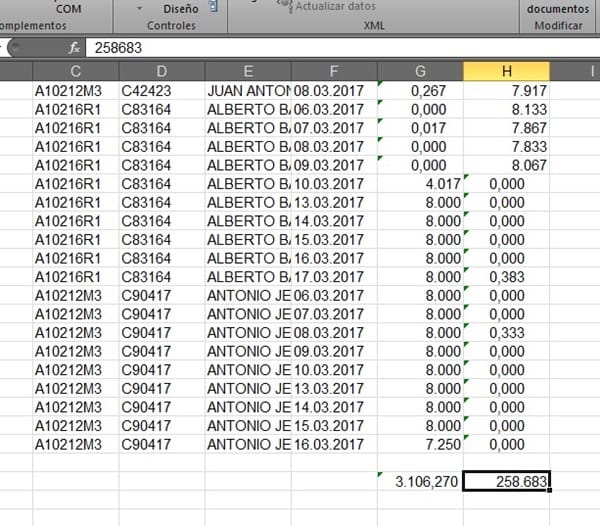Click ALBERTO row's 06.03.2017 date cell
The width and height of the screenshot is (600, 526).
tap(334, 109)
